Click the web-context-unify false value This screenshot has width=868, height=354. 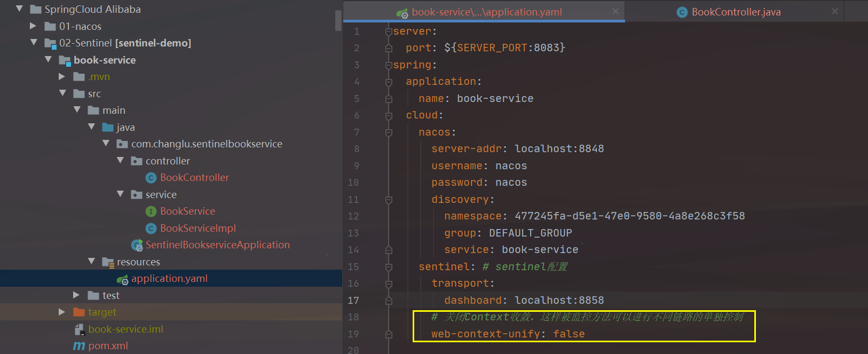coord(569,334)
